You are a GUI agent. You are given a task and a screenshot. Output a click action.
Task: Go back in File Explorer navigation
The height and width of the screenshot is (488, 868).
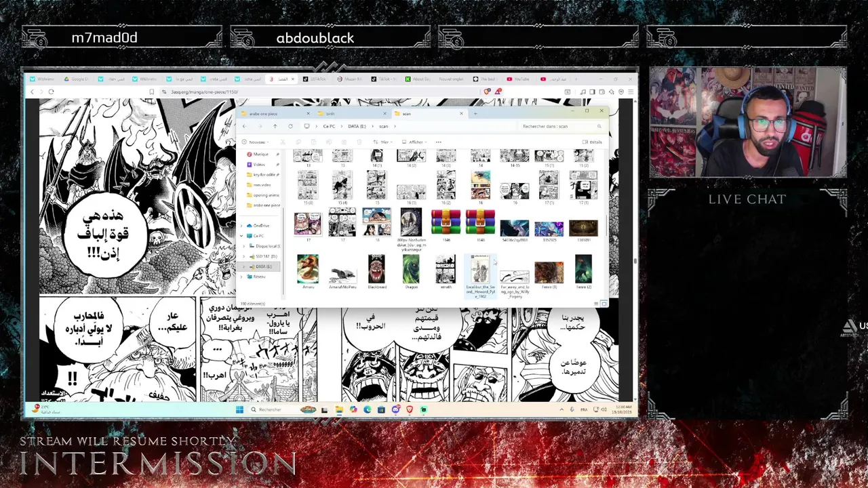pyautogui.click(x=244, y=126)
